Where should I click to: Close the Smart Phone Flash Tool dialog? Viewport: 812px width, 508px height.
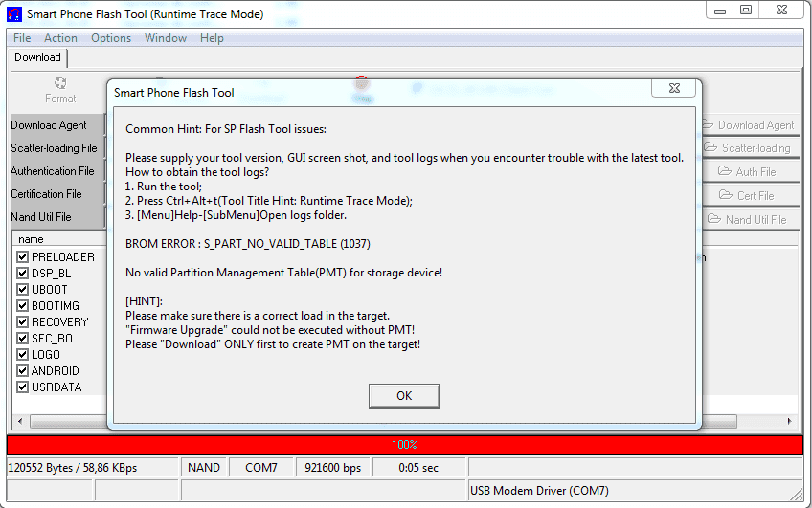tap(674, 88)
